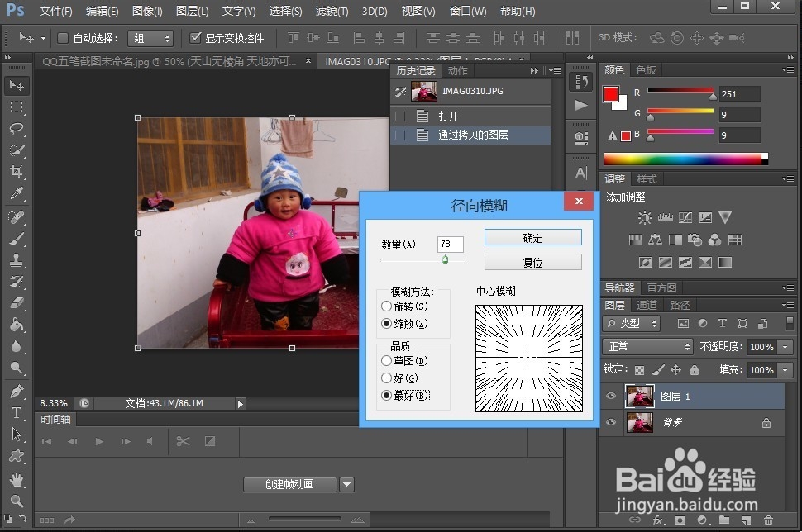The height and width of the screenshot is (532, 802).
Task: Uncheck 显示变换控件 in options bar
Action: (x=196, y=37)
